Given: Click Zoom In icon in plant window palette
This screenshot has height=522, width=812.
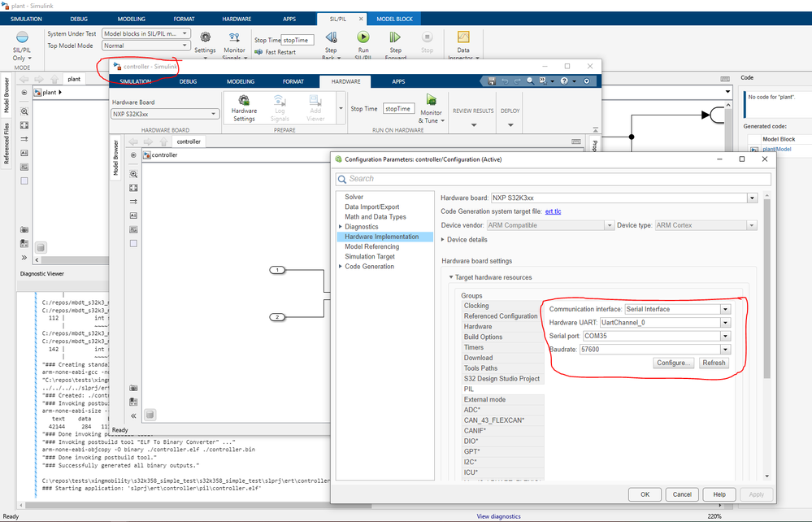Looking at the screenshot, I should pos(24,111).
